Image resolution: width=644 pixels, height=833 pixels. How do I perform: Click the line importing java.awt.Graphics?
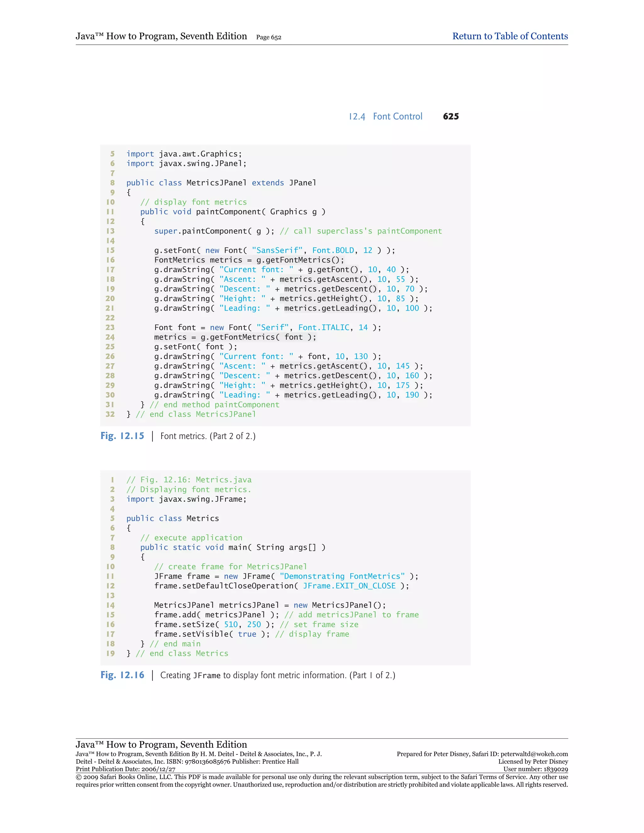184,154
